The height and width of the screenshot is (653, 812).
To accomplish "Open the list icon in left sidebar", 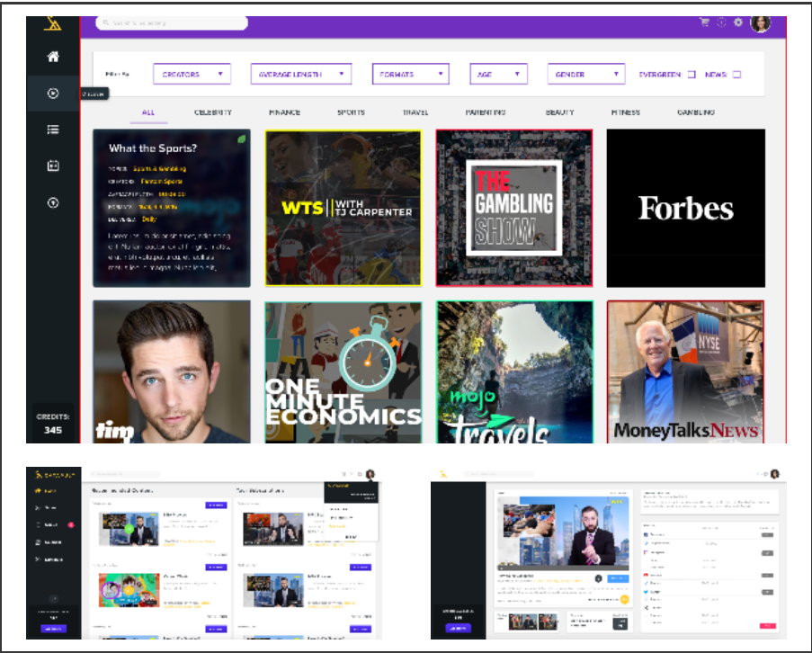I will coord(53,130).
